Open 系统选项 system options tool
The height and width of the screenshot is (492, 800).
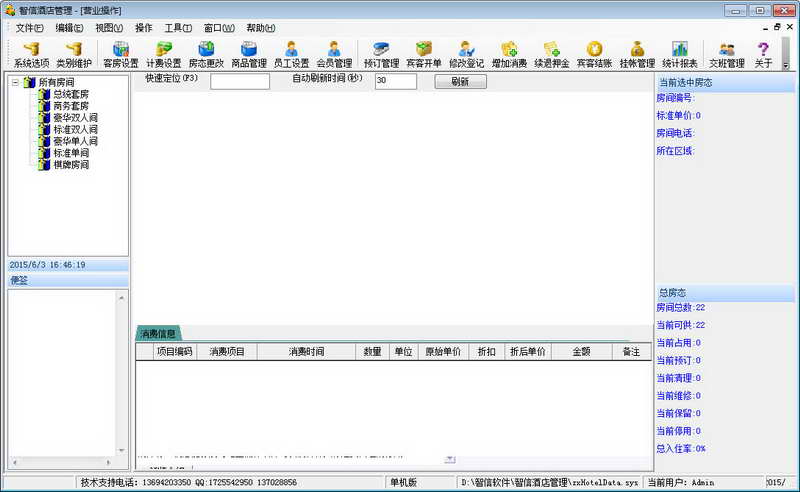(31, 54)
